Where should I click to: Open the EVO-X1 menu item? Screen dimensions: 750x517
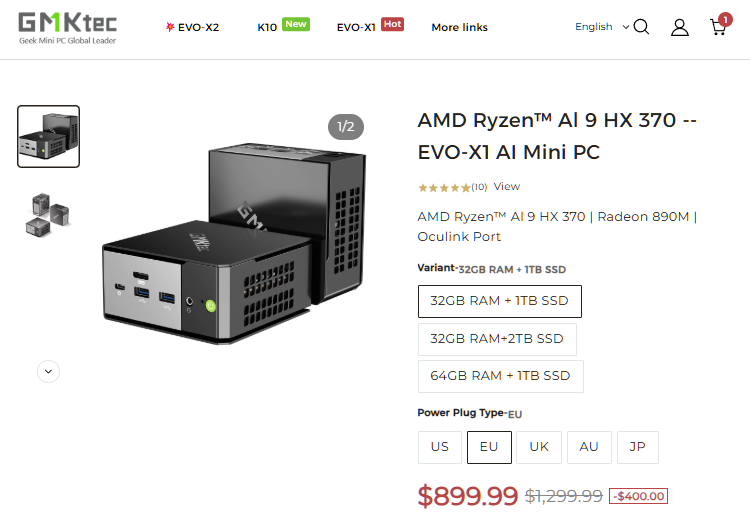(x=356, y=27)
